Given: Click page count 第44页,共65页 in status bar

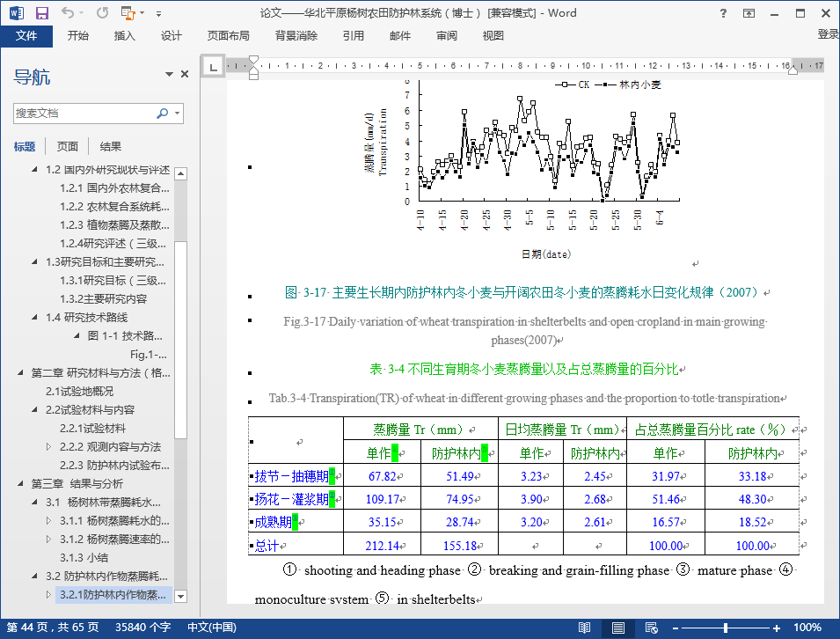Looking at the screenshot, I should pyautogui.click(x=53, y=628).
